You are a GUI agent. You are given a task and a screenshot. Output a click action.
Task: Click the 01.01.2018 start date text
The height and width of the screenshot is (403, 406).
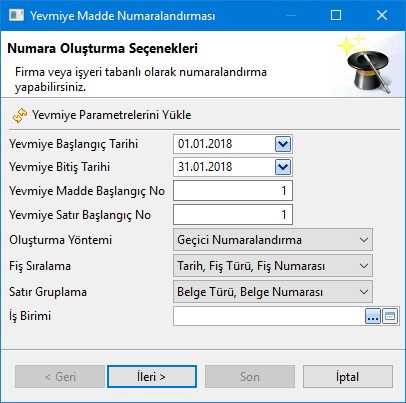205,144
